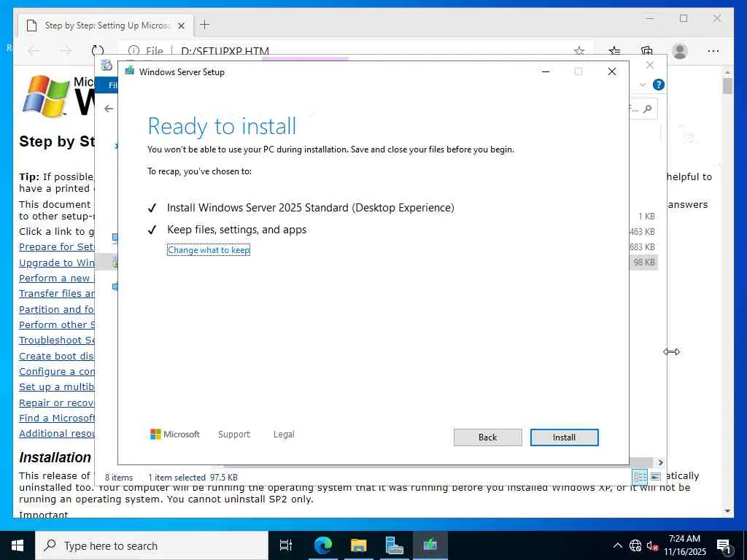
Task: Close the Step by Step browser tab
Action: [x=181, y=26]
